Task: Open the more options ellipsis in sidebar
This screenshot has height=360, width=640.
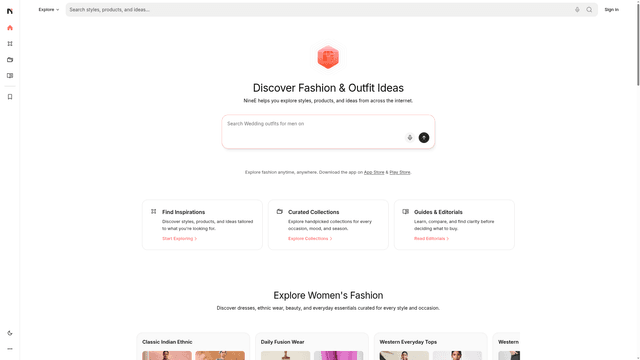Action: (x=10, y=349)
